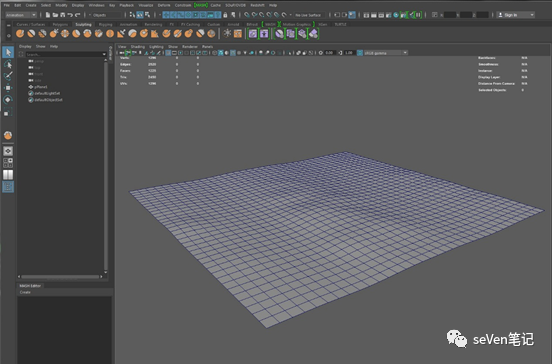Select defaultObjectSet in the Outliner
The height and width of the screenshot is (364, 552).
tap(48, 100)
